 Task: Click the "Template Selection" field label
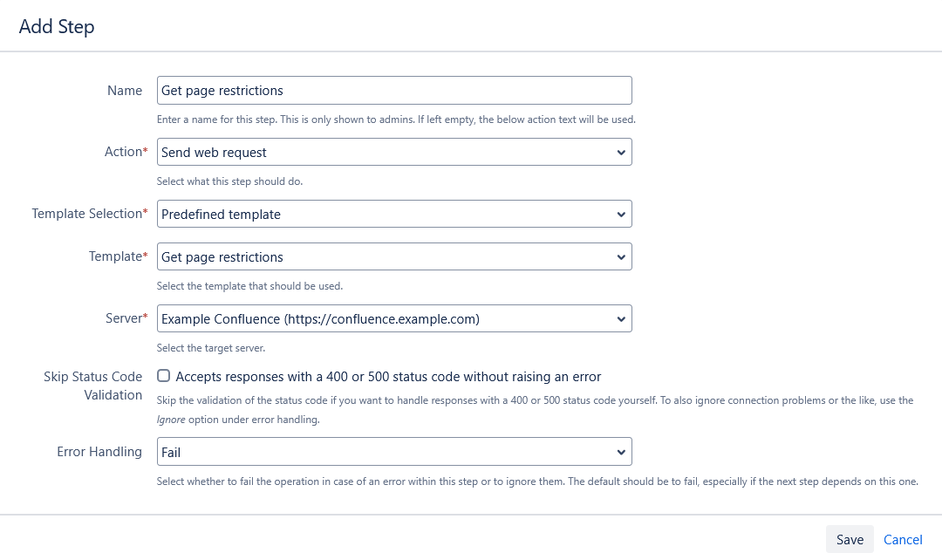pos(86,214)
